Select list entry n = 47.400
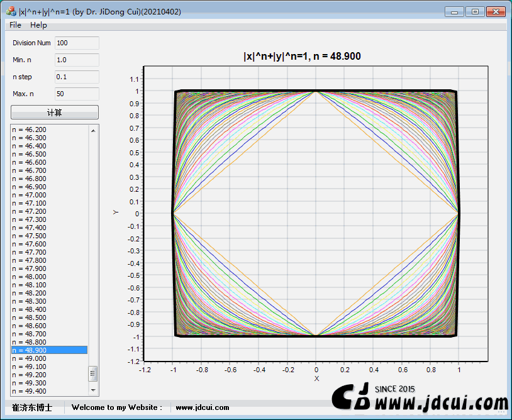 [49, 228]
